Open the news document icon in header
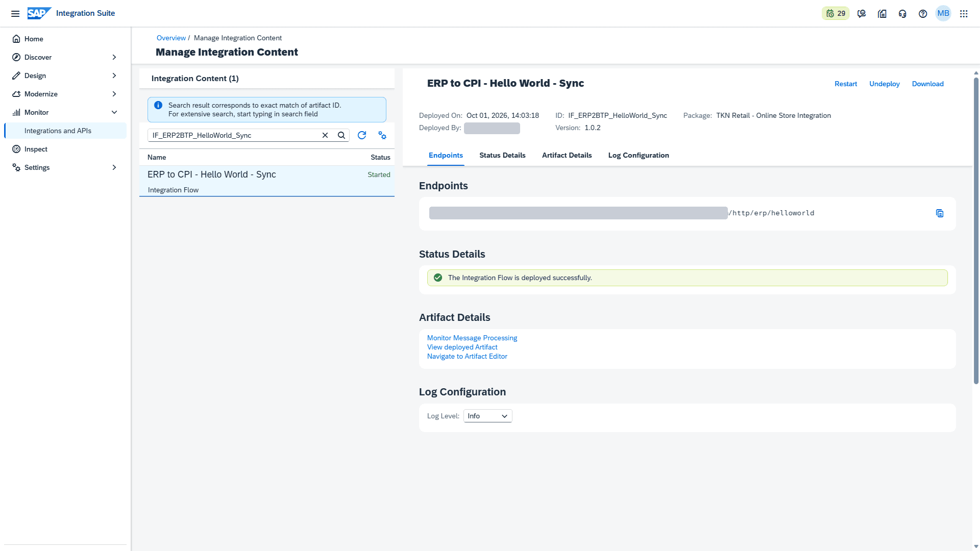 (882, 14)
